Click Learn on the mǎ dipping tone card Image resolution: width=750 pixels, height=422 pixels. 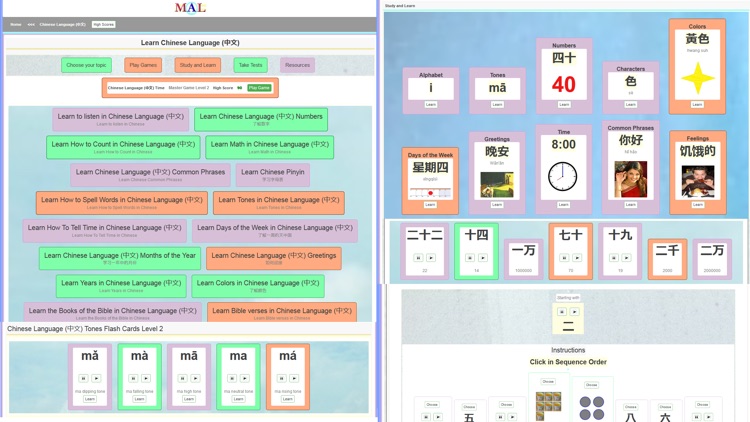pos(90,399)
